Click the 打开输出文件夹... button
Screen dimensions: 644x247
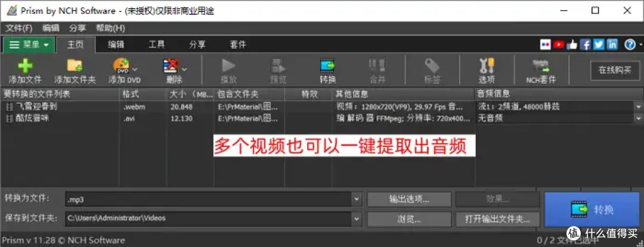pos(497,219)
